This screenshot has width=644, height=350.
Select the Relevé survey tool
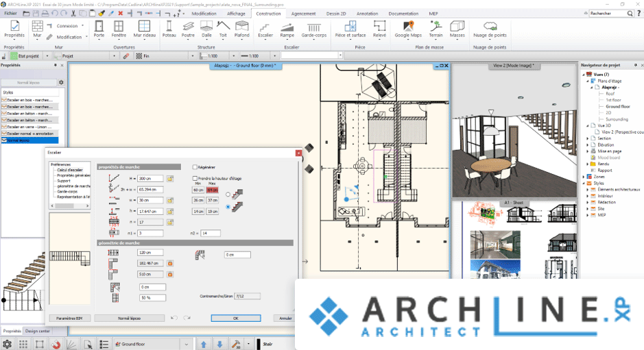pos(379,29)
